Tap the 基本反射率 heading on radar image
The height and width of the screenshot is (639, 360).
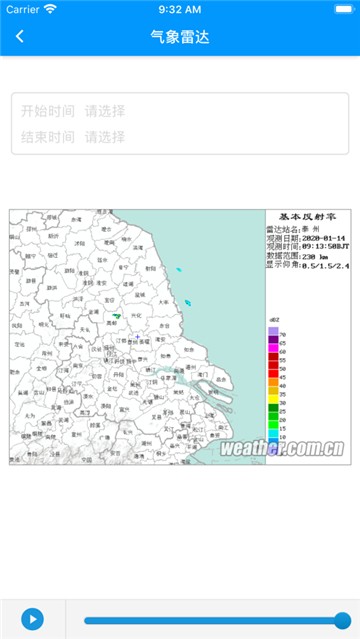[308, 216]
